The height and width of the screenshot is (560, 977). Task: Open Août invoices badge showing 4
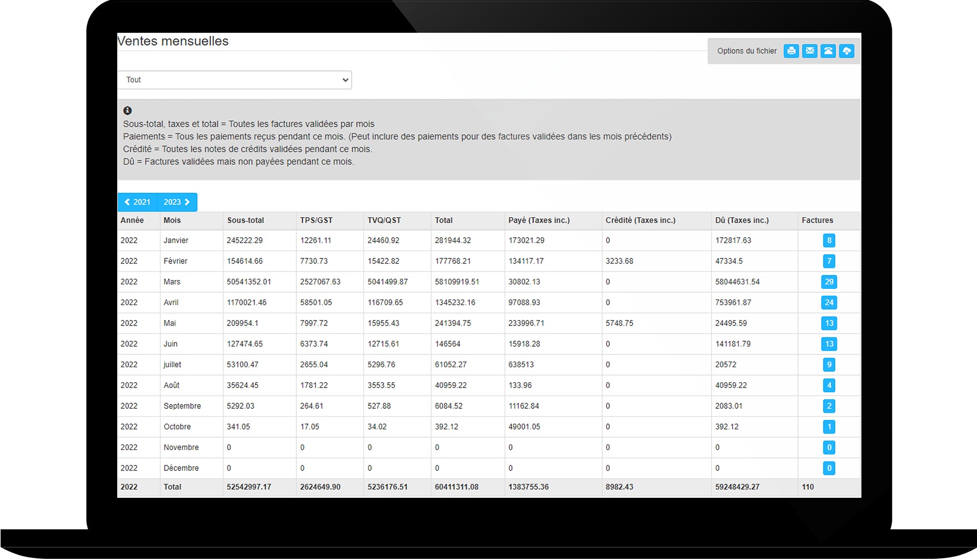(829, 386)
